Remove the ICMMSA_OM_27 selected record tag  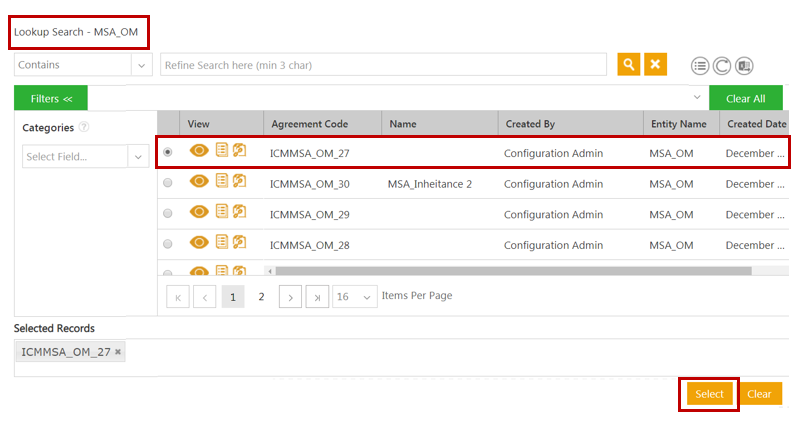click(x=118, y=352)
